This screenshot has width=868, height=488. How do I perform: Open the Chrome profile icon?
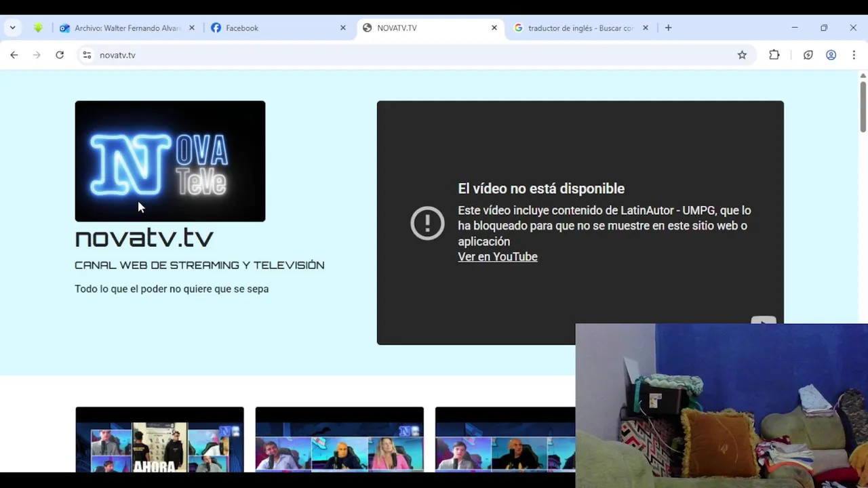pos(831,55)
